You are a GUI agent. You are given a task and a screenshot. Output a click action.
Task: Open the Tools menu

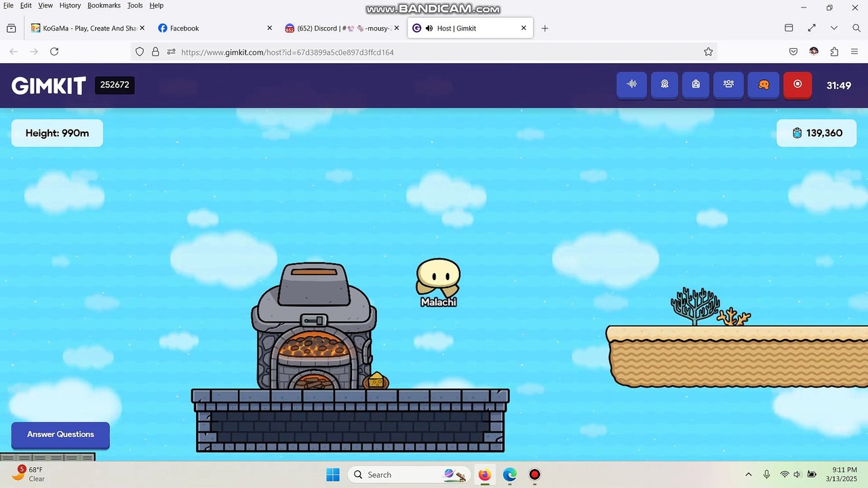pos(135,5)
